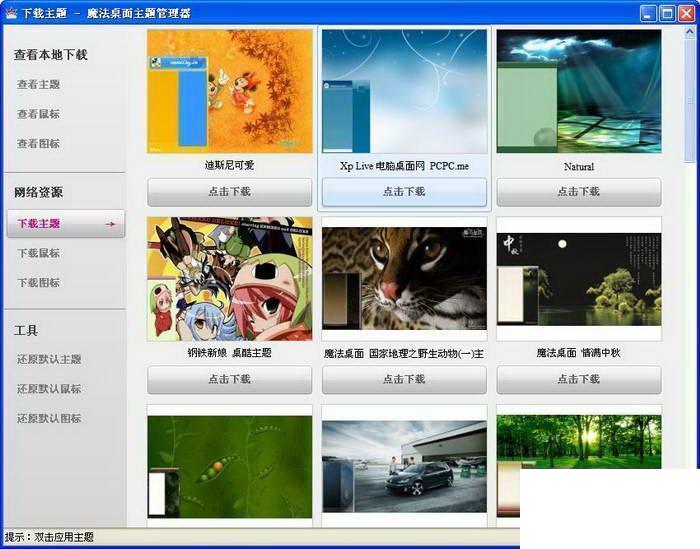
Task: Click the app icon in title bar
Action: [x=11, y=12]
